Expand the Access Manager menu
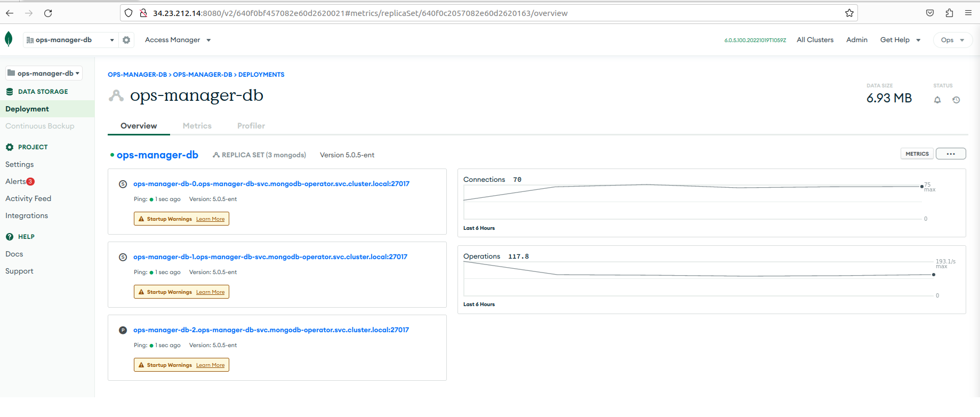 point(178,40)
